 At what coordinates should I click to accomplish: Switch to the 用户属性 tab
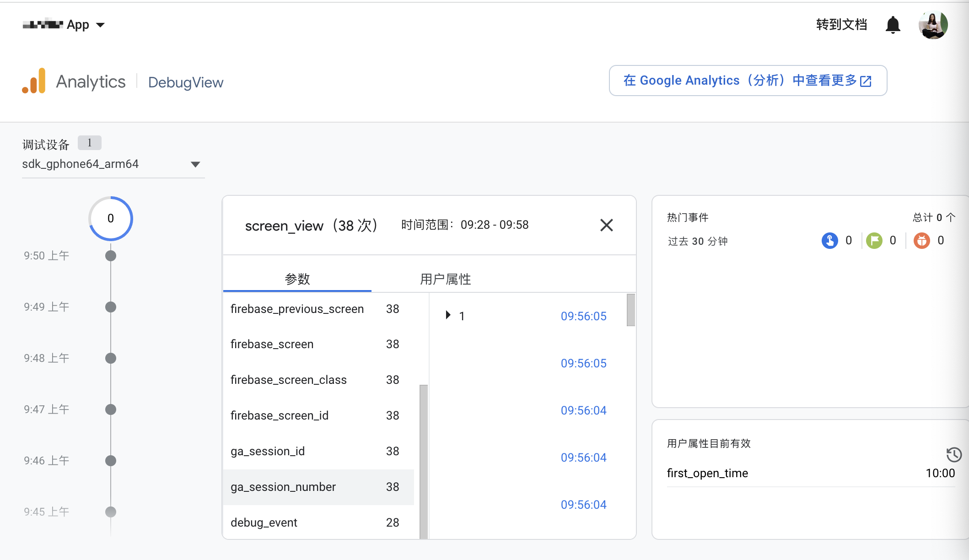pos(445,279)
